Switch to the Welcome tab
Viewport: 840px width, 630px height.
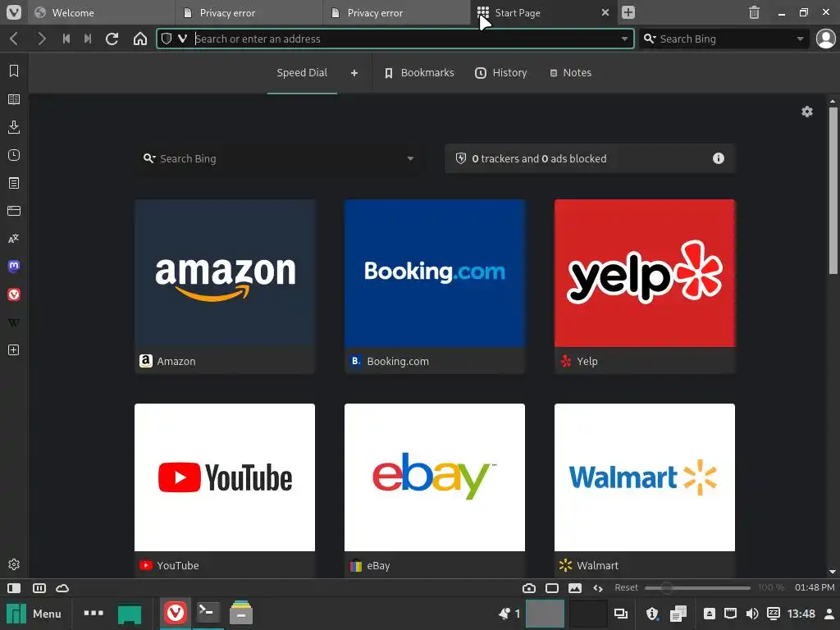100,13
